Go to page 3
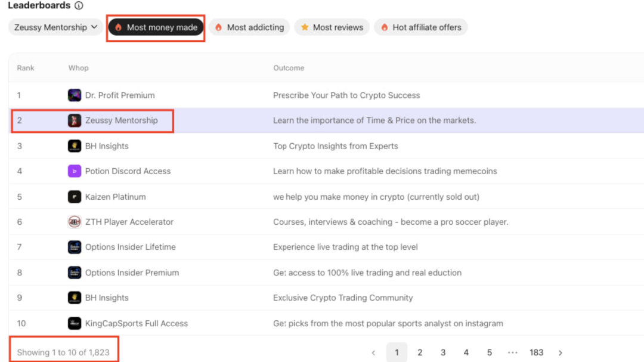The width and height of the screenshot is (644, 362). point(442,352)
